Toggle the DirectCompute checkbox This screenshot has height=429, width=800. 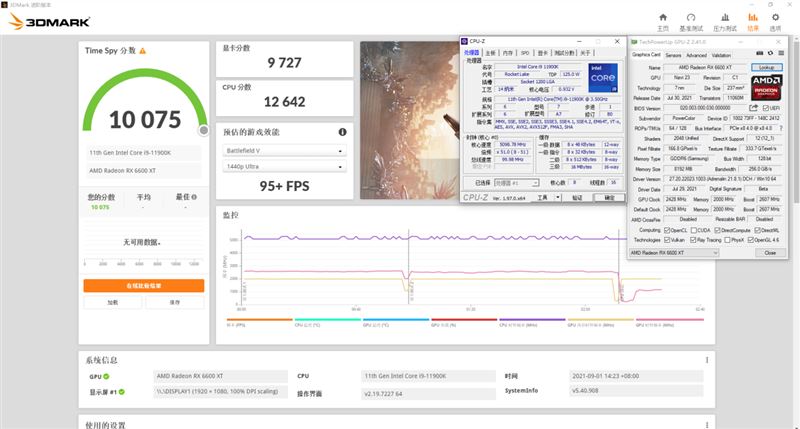click(x=717, y=230)
